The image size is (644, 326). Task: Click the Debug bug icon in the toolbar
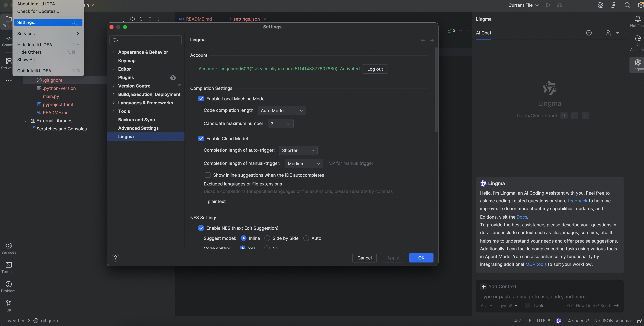[560, 5]
